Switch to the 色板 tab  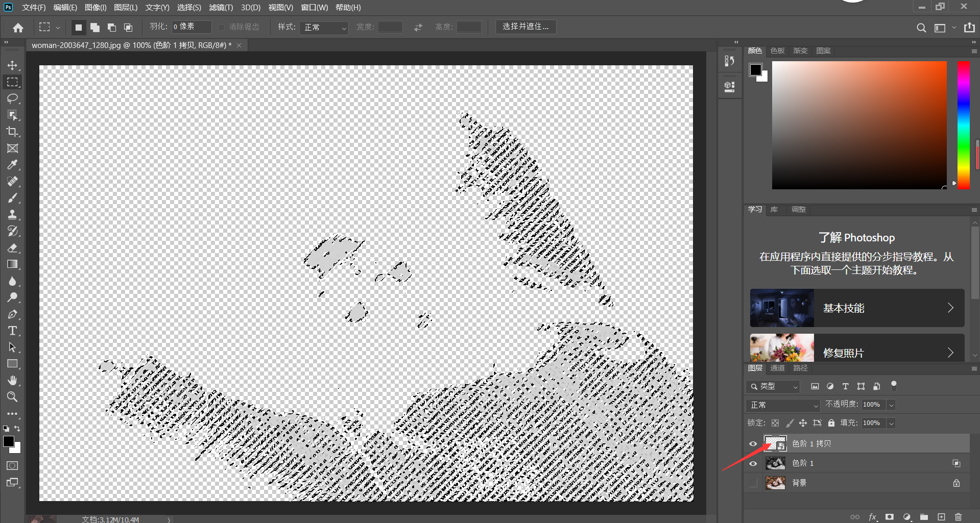[x=777, y=51]
